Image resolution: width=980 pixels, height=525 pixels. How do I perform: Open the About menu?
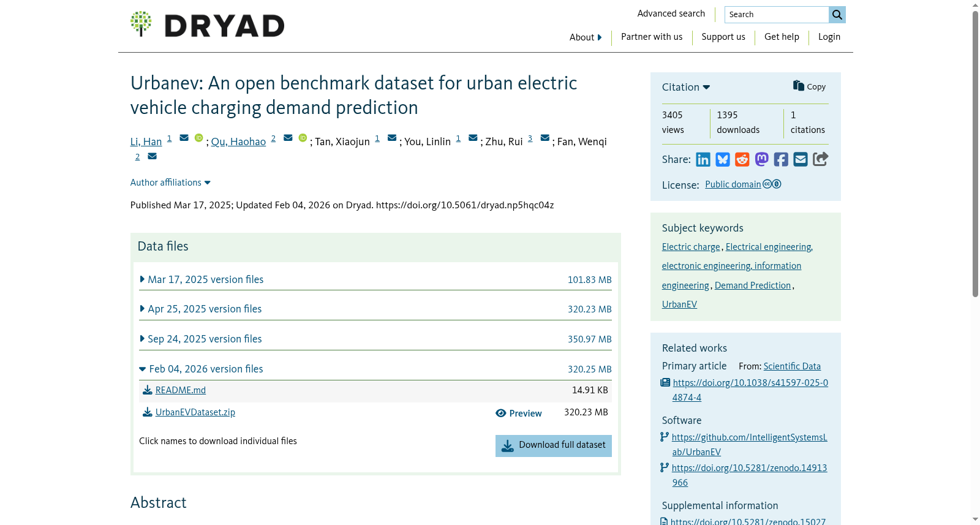point(586,37)
